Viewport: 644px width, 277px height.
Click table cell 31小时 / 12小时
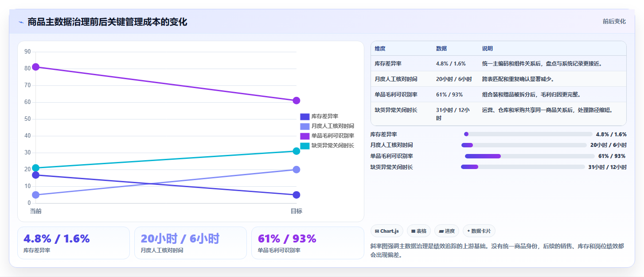click(453, 114)
